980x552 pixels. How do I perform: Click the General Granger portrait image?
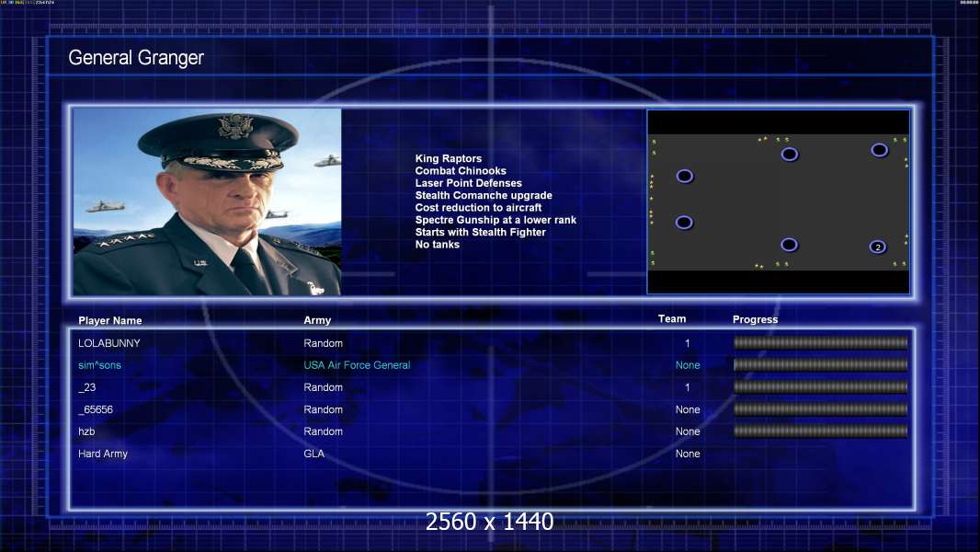point(207,201)
